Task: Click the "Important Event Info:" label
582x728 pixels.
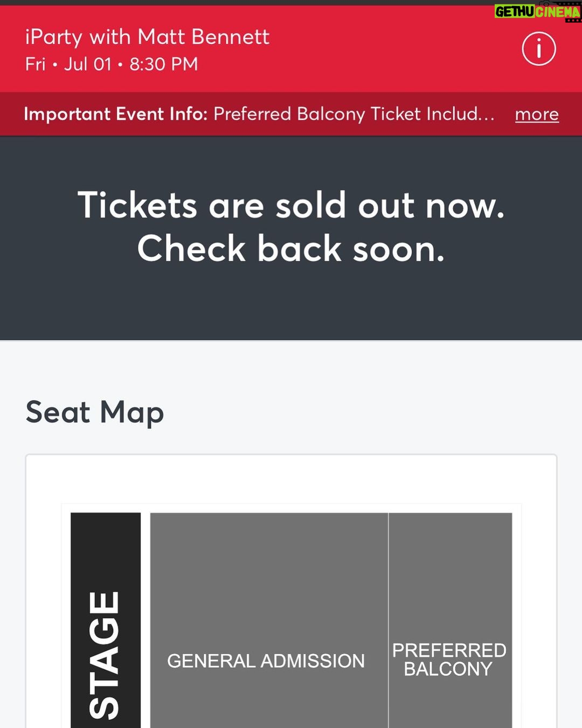Action: [115, 114]
